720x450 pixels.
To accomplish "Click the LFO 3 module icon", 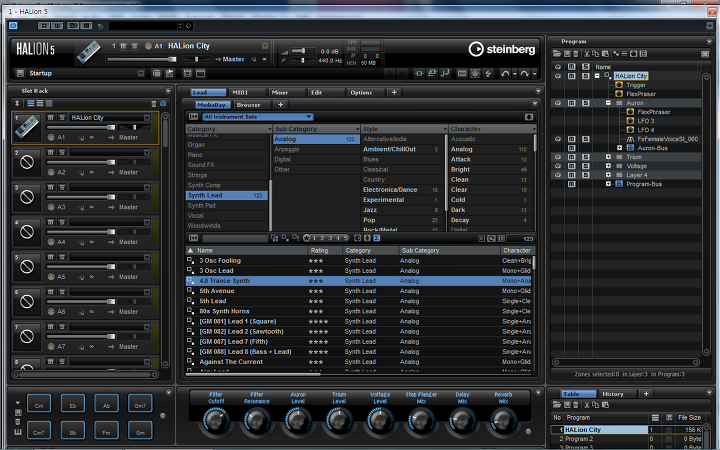I will [x=630, y=121].
